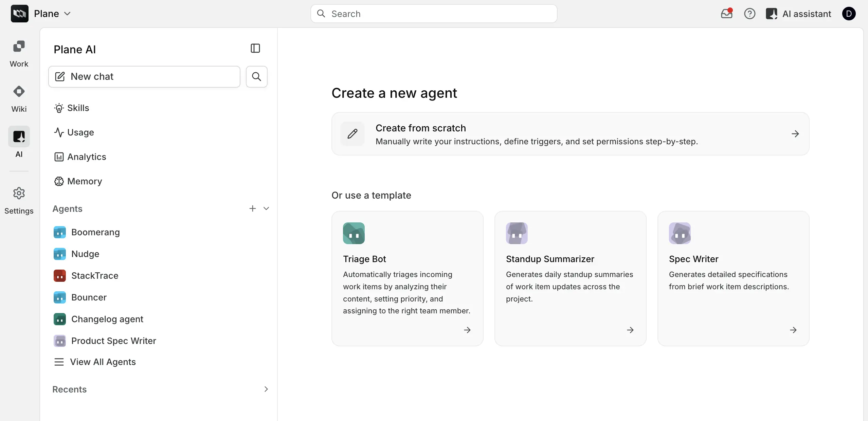Choose Create from scratch option

[570, 134]
